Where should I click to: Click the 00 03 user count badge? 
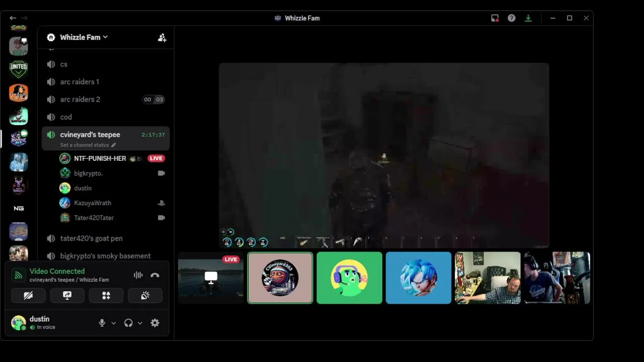(153, 100)
